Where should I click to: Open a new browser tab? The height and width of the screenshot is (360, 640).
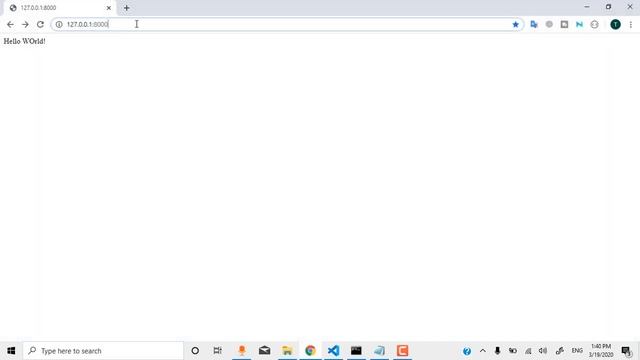[127, 8]
